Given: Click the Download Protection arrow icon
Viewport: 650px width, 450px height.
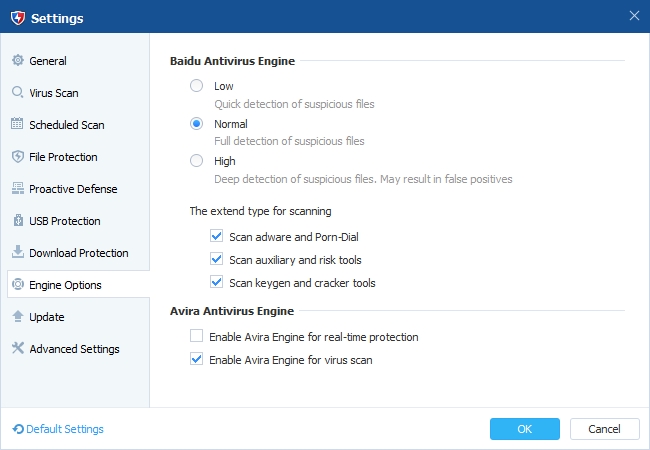Looking at the screenshot, I should coord(17,253).
